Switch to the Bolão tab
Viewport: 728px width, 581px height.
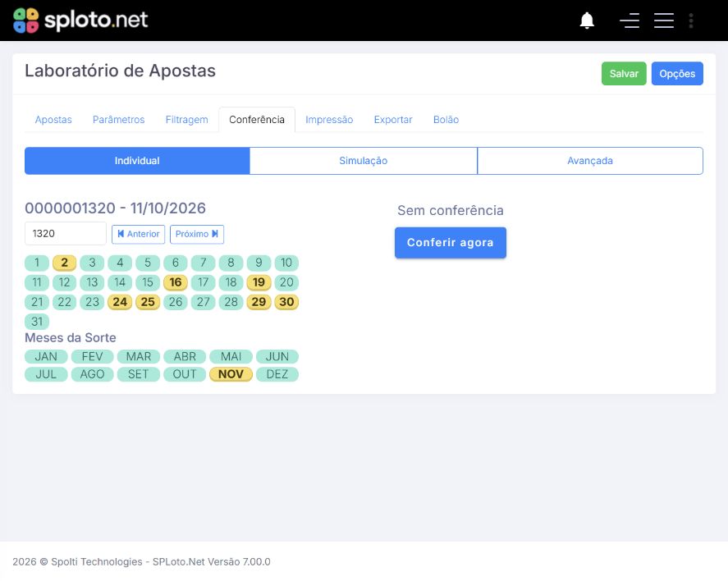pyautogui.click(x=446, y=120)
